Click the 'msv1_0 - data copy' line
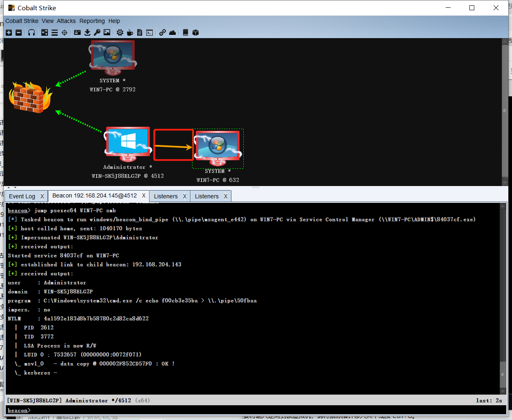Image resolution: width=512 pixels, height=420 pixels. (x=95, y=363)
